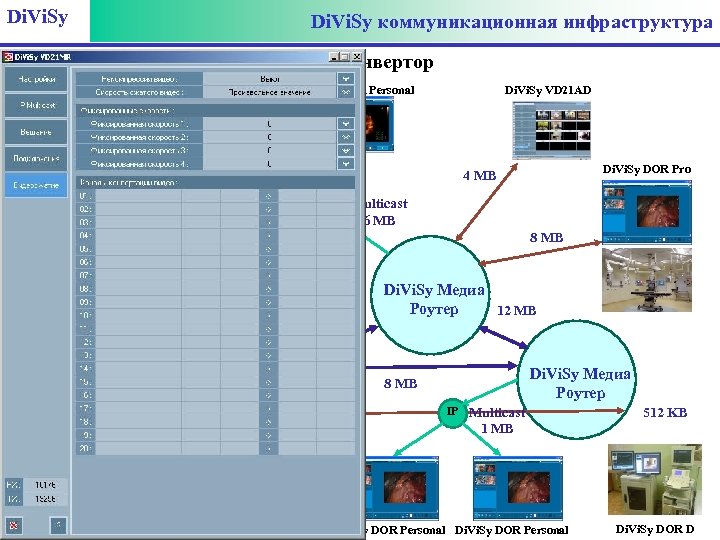Open the Настройки tab
This screenshot has height=540, width=720.
pos(36,79)
